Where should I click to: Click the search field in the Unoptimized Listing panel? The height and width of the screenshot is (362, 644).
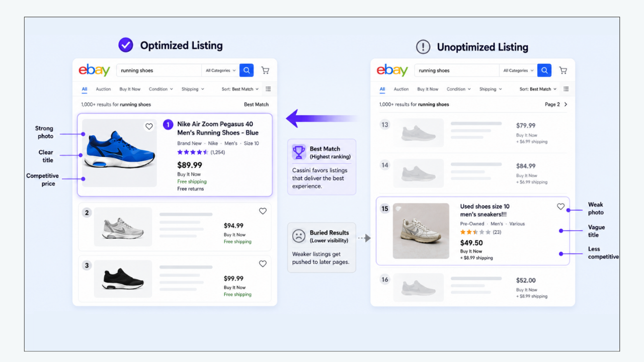point(457,70)
